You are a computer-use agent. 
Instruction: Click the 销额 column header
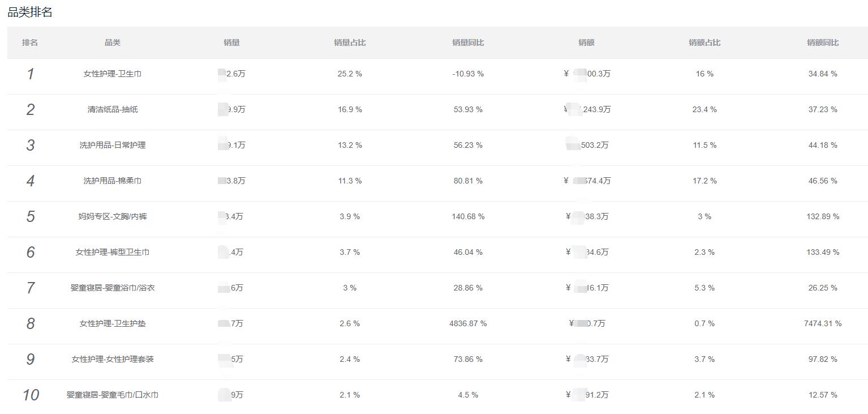586,42
